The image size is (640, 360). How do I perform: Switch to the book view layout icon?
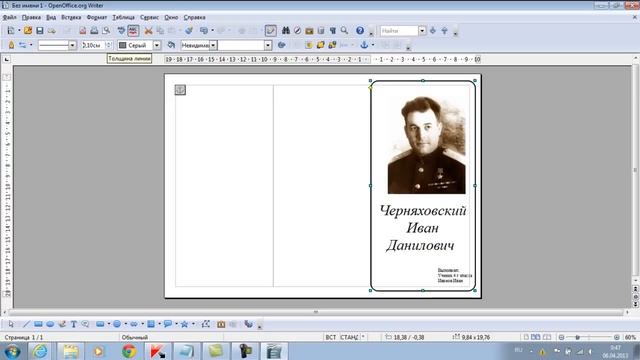547,337
